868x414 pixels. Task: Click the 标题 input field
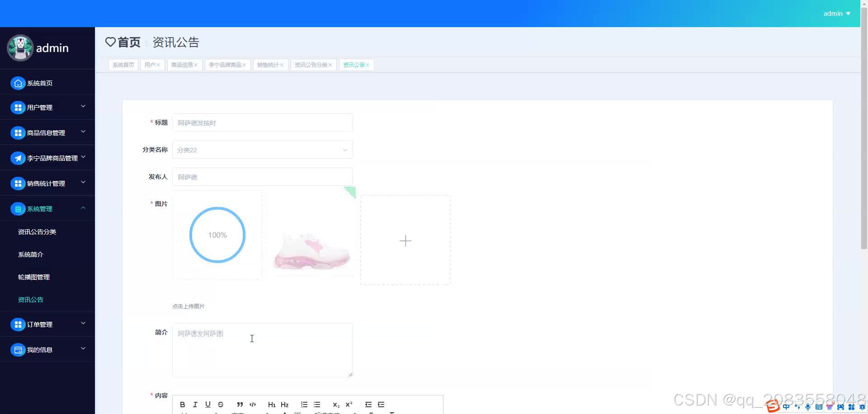click(x=262, y=122)
